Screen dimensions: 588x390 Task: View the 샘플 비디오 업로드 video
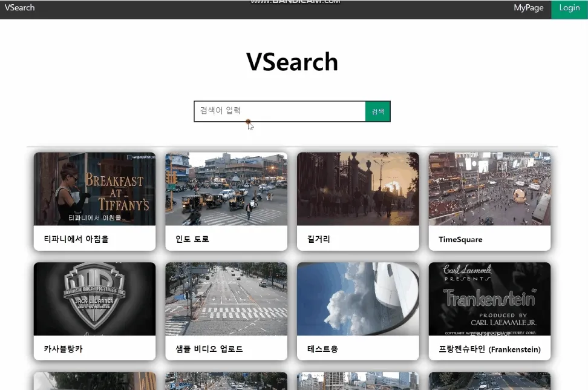coord(226,299)
